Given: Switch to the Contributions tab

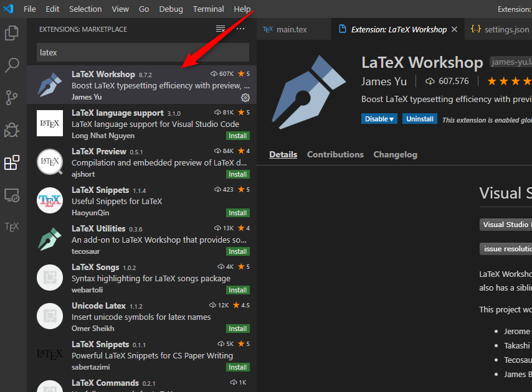Looking at the screenshot, I should pos(335,154).
